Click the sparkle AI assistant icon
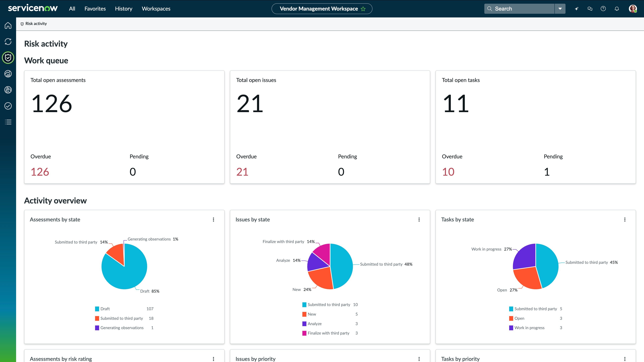This screenshot has height=362, width=644. point(577,9)
